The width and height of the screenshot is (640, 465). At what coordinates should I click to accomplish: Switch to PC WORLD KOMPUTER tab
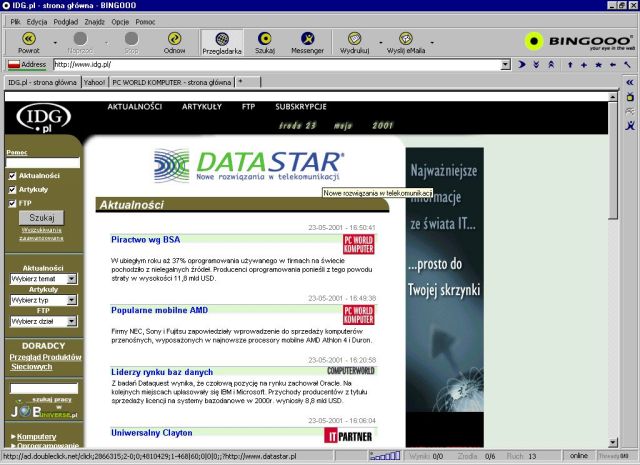(x=171, y=82)
